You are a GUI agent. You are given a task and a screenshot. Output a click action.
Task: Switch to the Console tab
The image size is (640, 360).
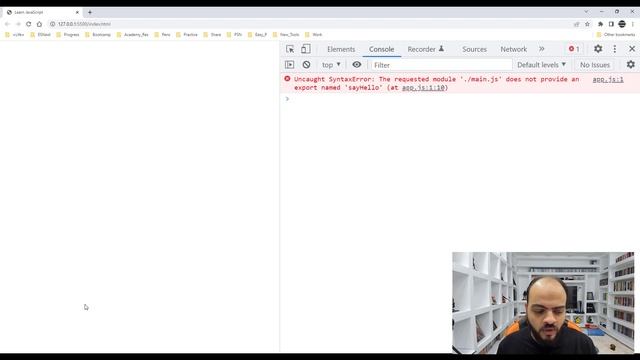coord(381,49)
